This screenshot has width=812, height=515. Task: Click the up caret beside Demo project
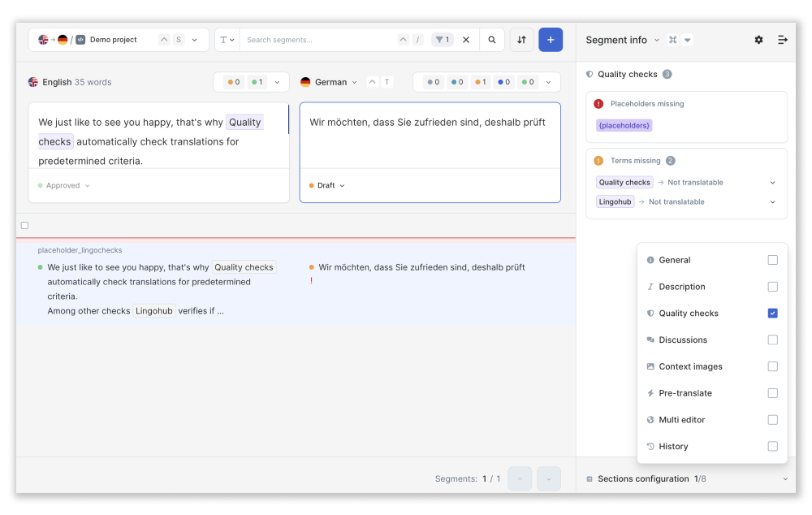(164, 40)
